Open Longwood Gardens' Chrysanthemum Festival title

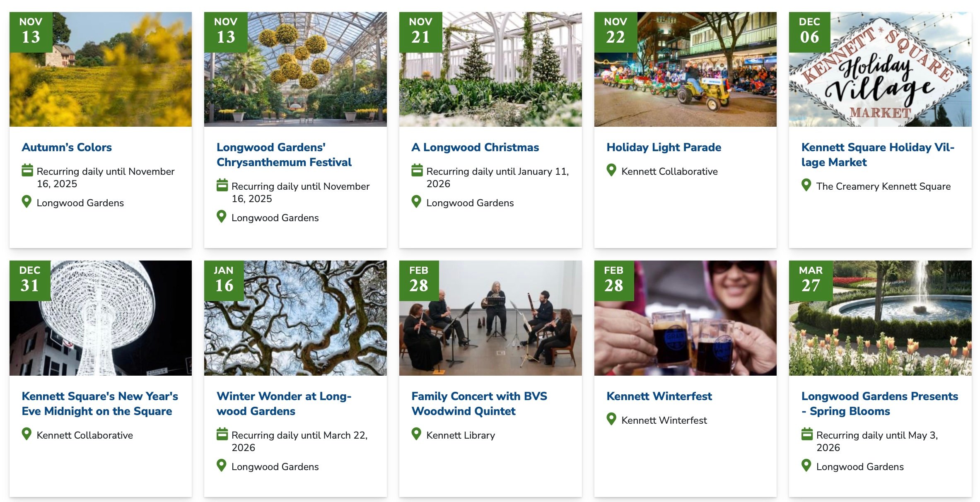pyautogui.click(x=284, y=154)
